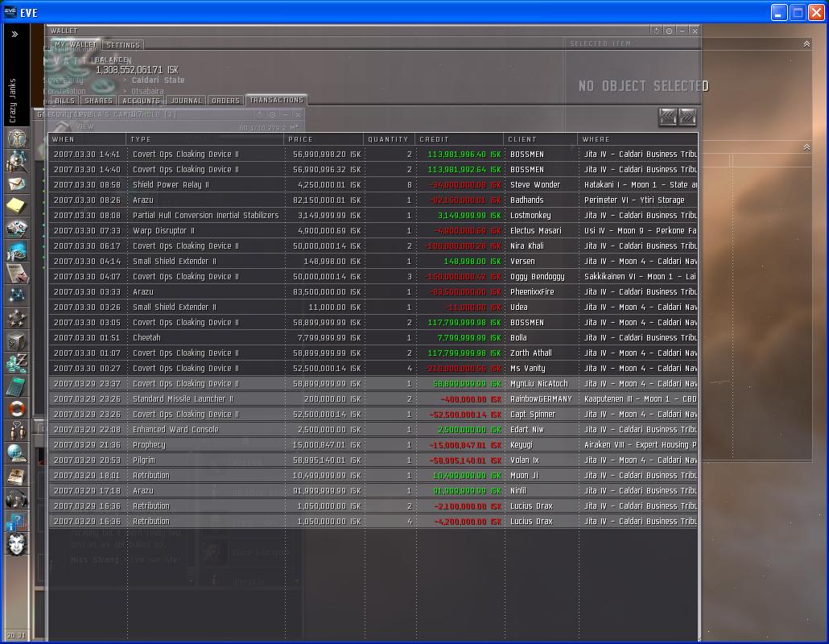Image resolution: width=829 pixels, height=644 pixels.
Task: Go to previous transactions page arrow
Action: [667, 118]
